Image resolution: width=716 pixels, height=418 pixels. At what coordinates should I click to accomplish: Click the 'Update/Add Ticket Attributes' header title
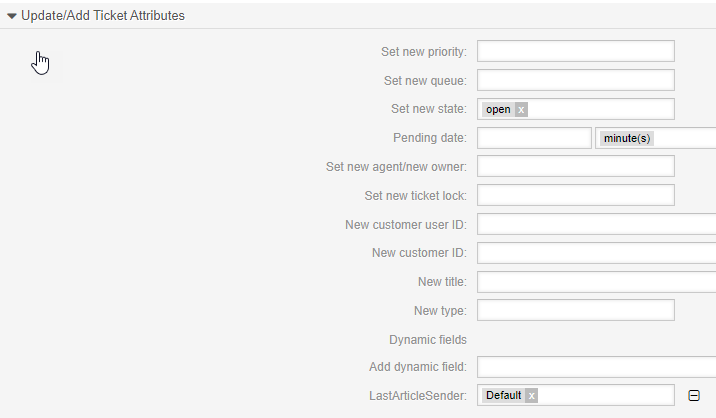coord(102,16)
